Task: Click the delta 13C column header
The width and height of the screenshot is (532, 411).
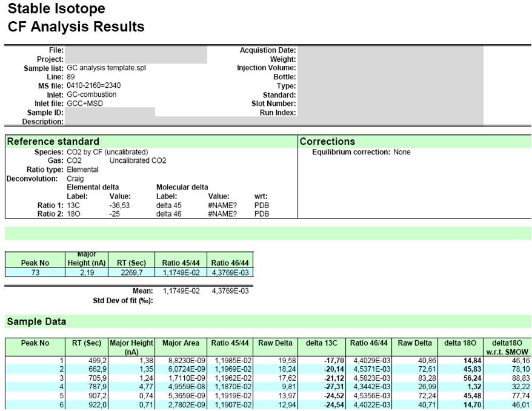Action: click(x=322, y=343)
